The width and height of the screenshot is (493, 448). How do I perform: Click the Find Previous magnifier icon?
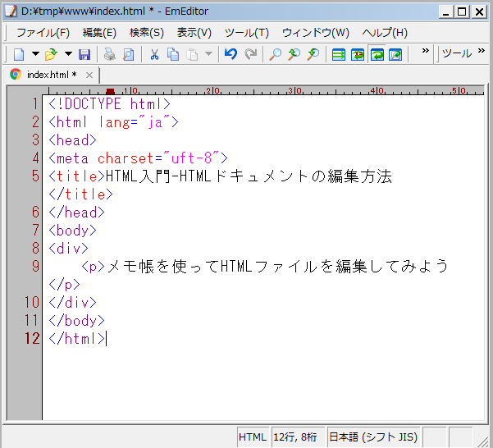coord(294,54)
